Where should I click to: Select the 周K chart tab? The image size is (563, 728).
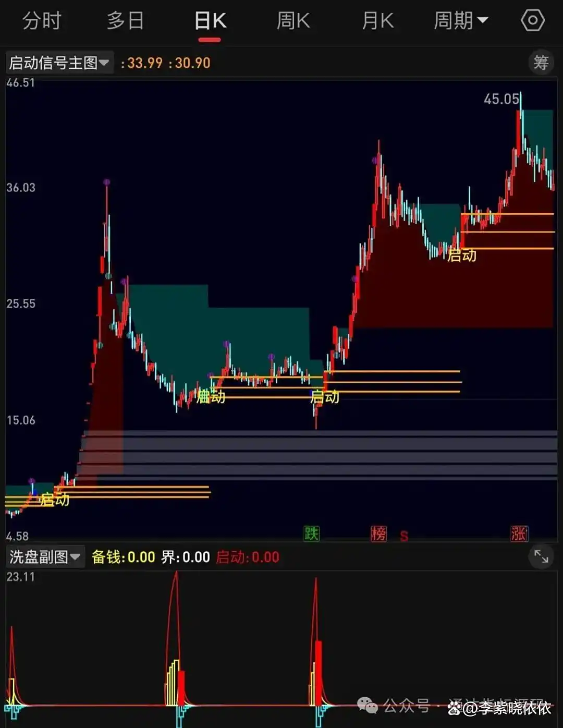pyautogui.click(x=293, y=21)
